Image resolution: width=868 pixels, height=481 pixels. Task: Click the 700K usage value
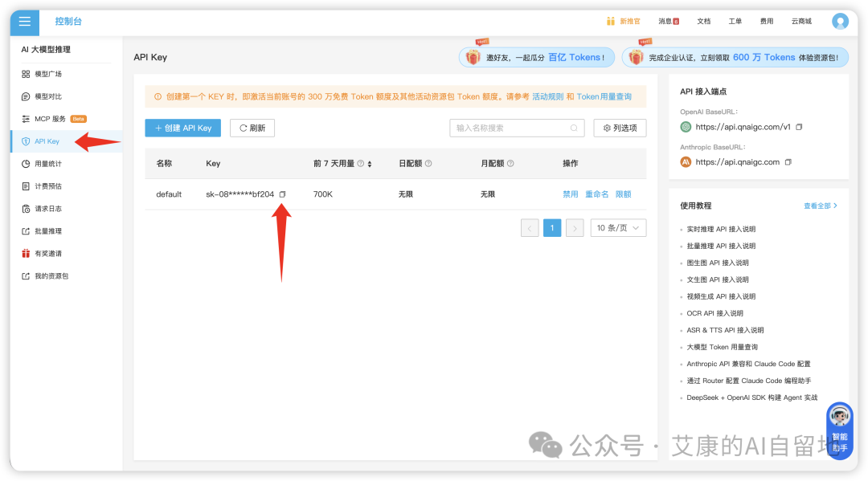point(323,194)
